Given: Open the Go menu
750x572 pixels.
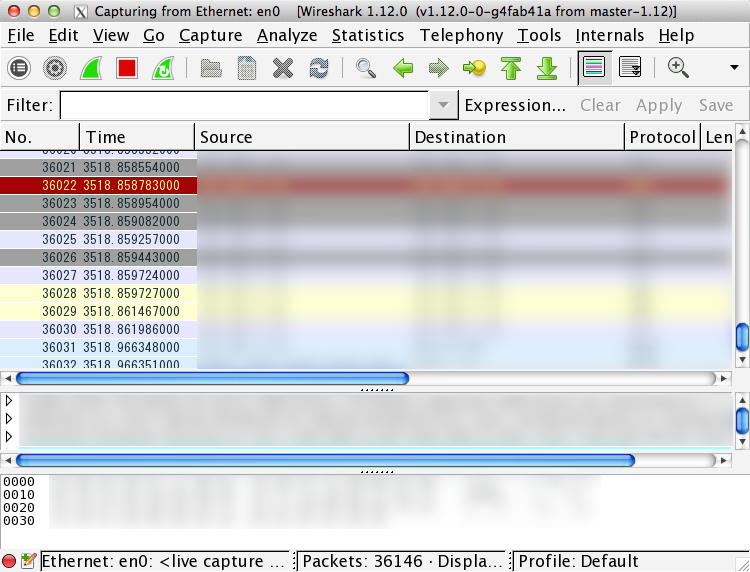Looking at the screenshot, I should click(154, 35).
